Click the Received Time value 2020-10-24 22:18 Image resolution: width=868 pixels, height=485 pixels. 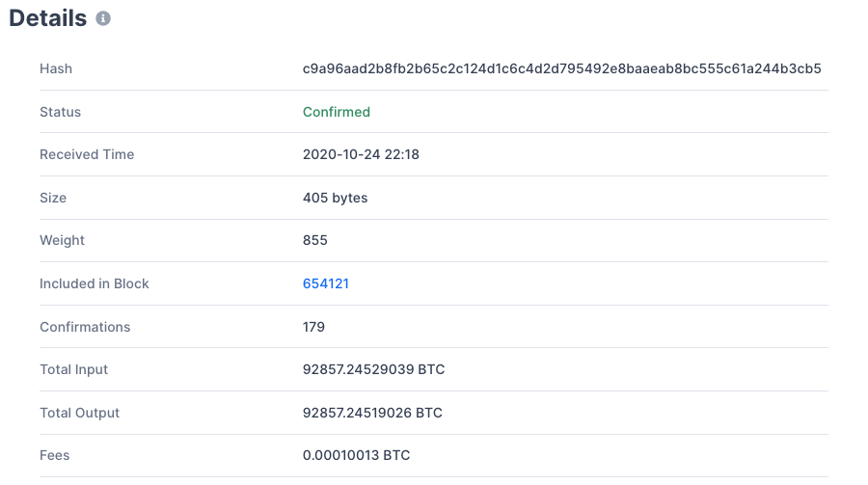click(x=361, y=154)
